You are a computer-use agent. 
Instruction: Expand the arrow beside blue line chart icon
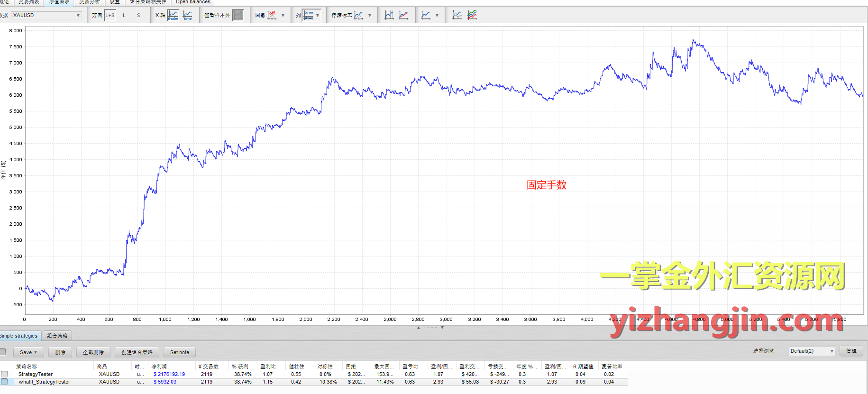pos(437,15)
